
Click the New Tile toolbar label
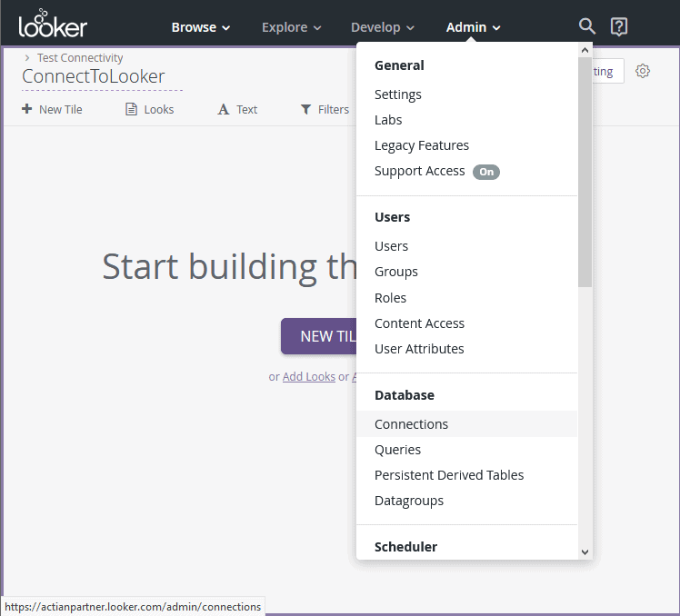click(x=61, y=109)
